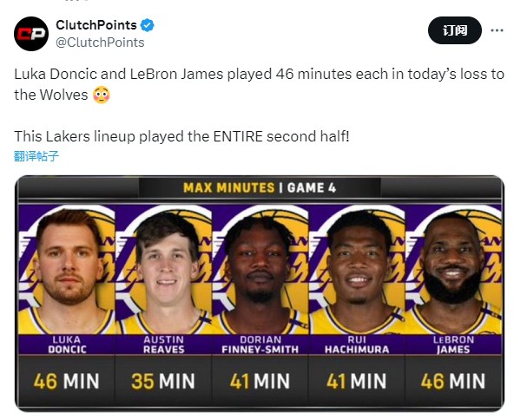Click Austin Reaves' 35 MIN stat
The image size is (514, 420).
point(163,381)
